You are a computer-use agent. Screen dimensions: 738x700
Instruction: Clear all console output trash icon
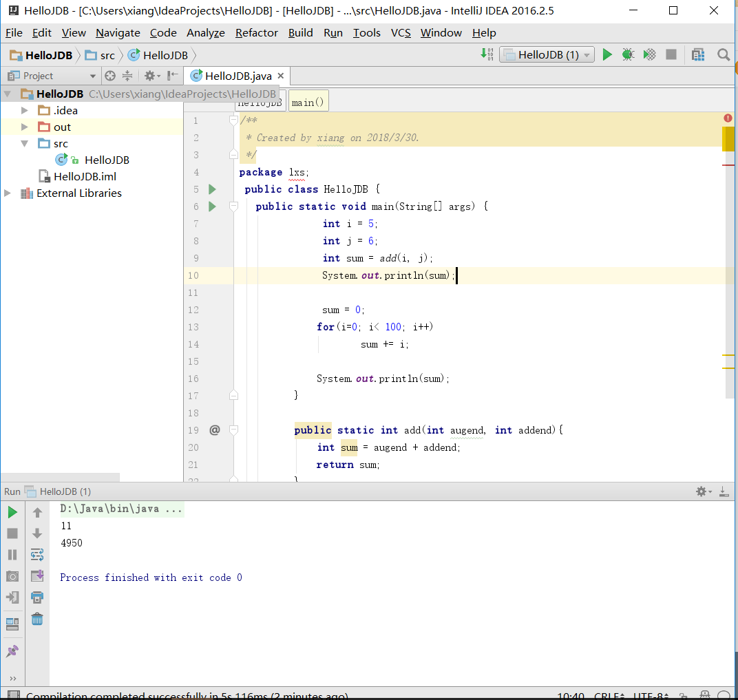(x=37, y=619)
